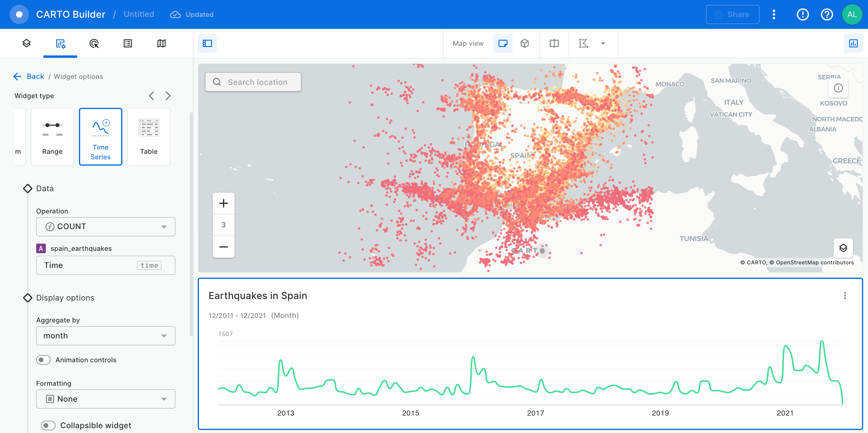Toggle the Collapsible widget switch
Screen dimensions: 868x433
click(48, 425)
